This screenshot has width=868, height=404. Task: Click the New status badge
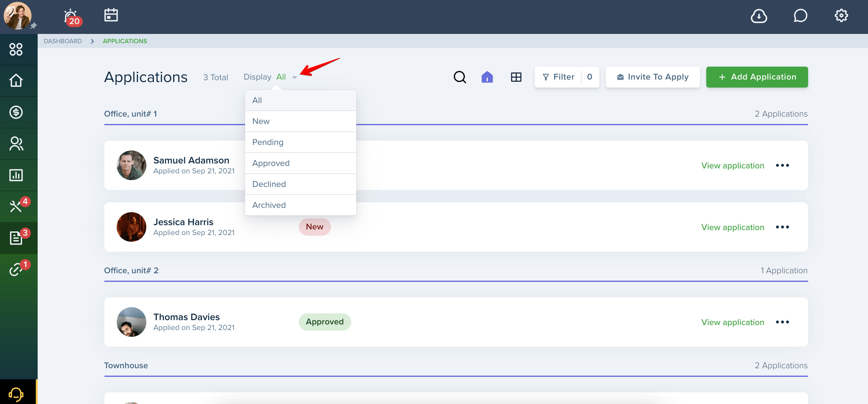coord(314,227)
